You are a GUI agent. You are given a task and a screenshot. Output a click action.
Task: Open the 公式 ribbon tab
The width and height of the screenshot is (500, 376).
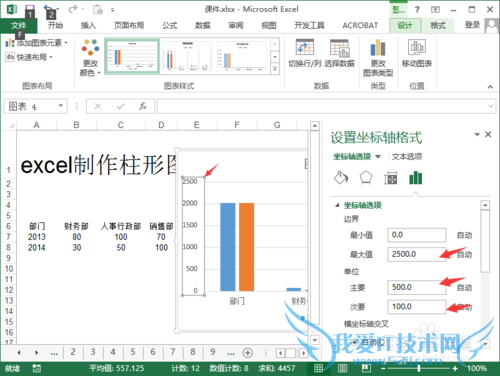[x=170, y=25]
